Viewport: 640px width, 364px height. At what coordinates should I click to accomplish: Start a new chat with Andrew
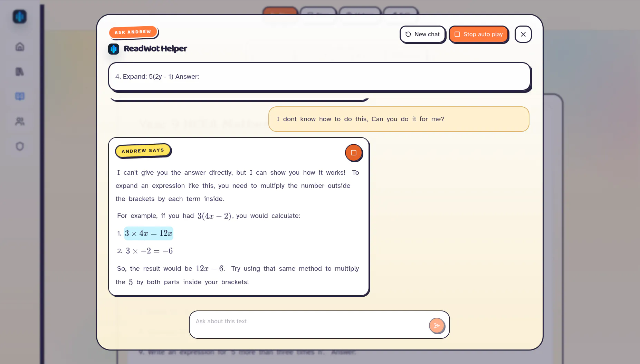click(422, 34)
